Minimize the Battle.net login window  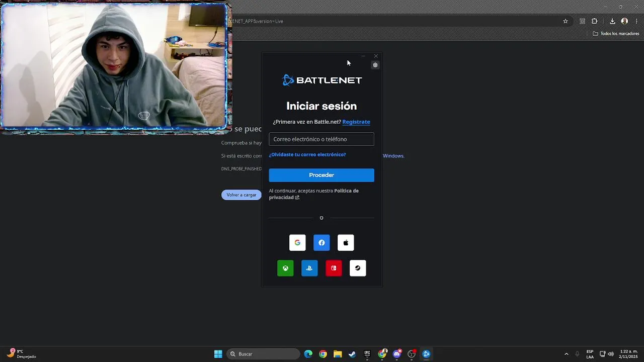363,56
